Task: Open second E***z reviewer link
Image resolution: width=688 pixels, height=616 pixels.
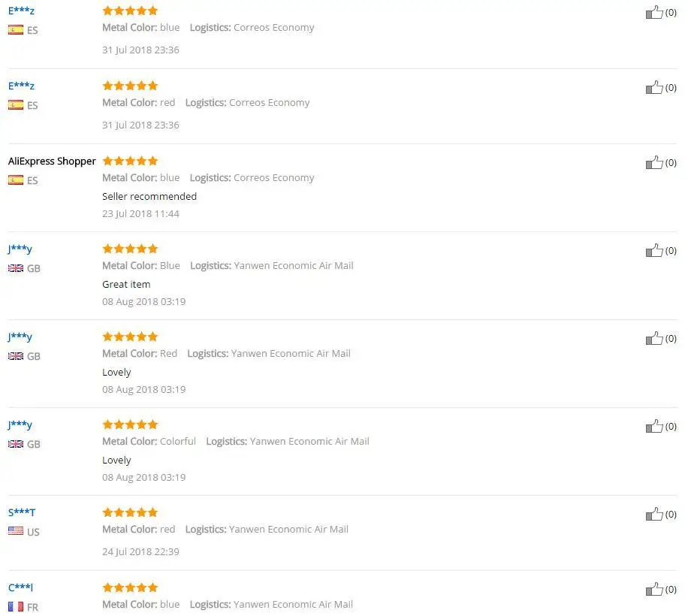Action: click(x=21, y=86)
